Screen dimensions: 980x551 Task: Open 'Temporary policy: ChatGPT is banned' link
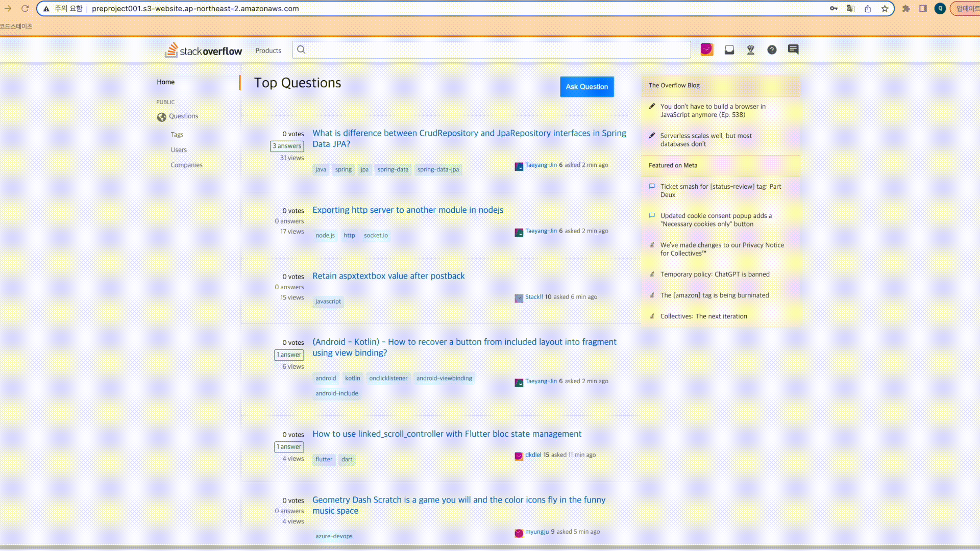tap(715, 274)
